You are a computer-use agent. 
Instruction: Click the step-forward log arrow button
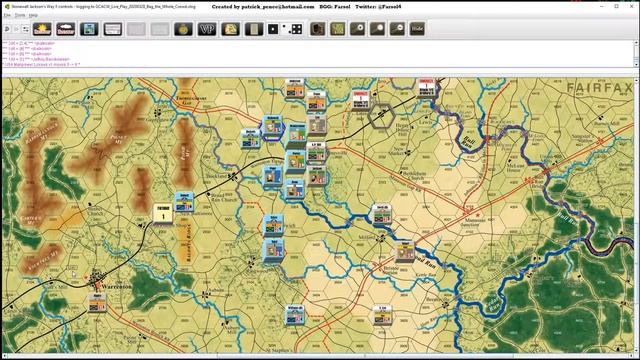16,29
